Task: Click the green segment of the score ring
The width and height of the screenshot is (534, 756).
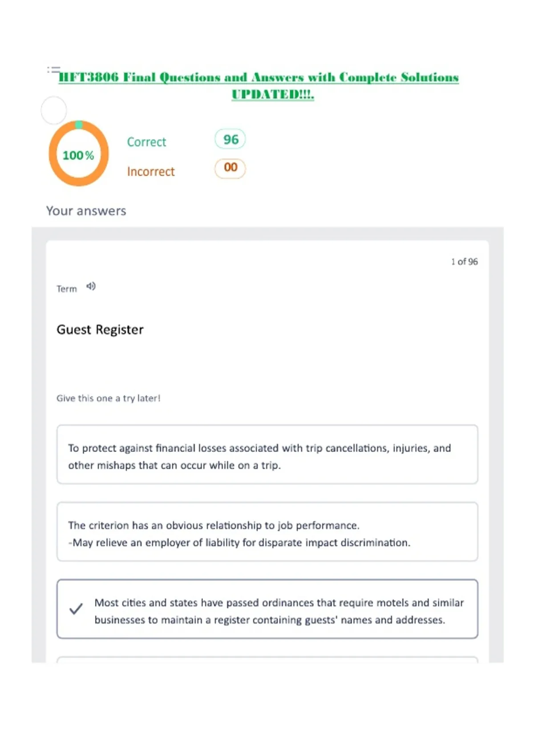Action: (x=79, y=125)
